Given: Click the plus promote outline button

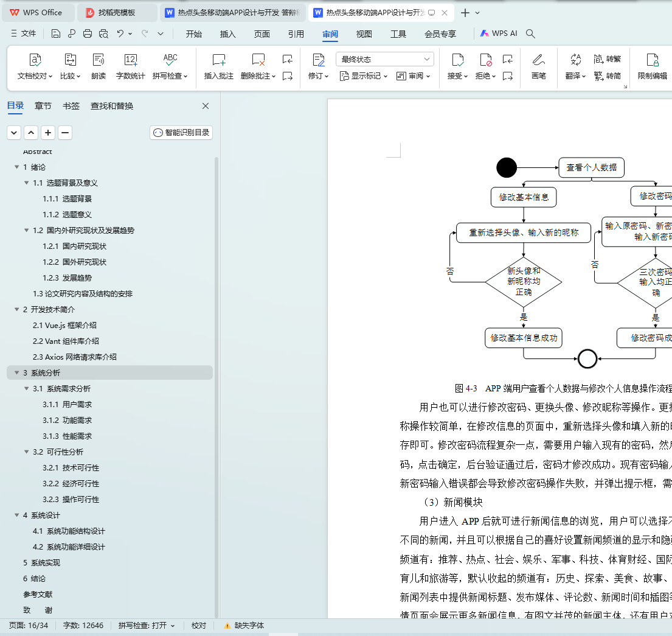Looking at the screenshot, I should pos(48,133).
